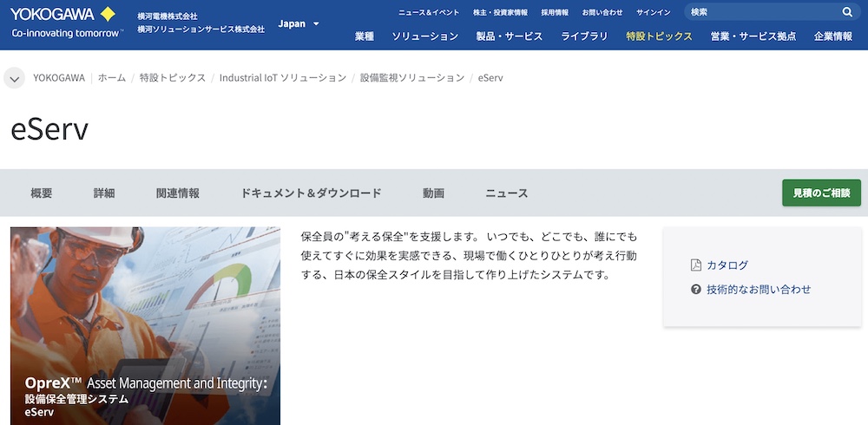This screenshot has width=868, height=425.
Task: Click the eServ breadcrumb item
Action: (x=490, y=78)
